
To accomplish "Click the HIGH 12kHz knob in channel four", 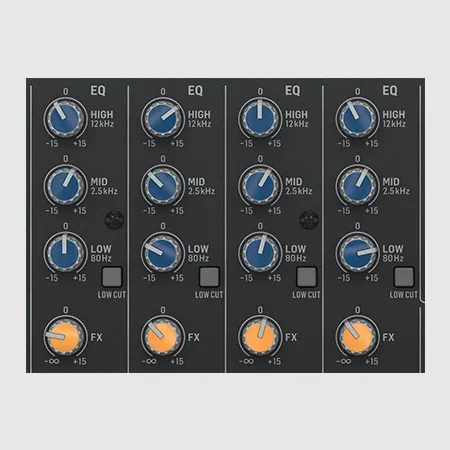I will coord(357,118).
